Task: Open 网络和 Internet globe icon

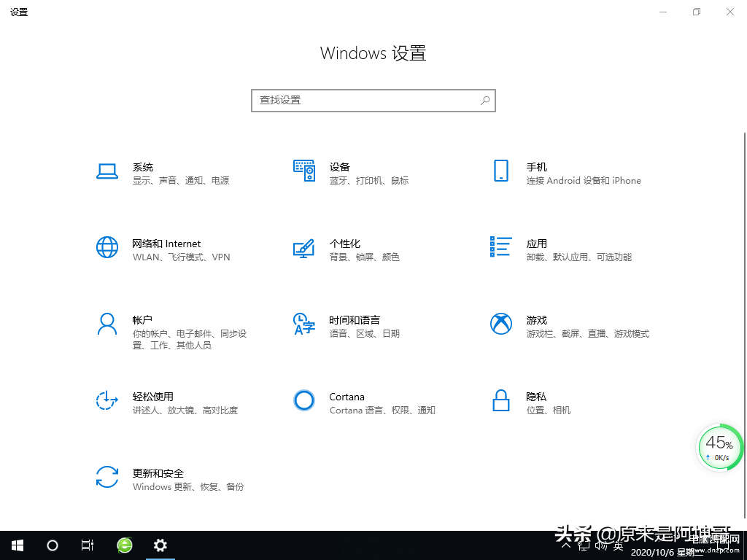Action: click(x=107, y=247)
